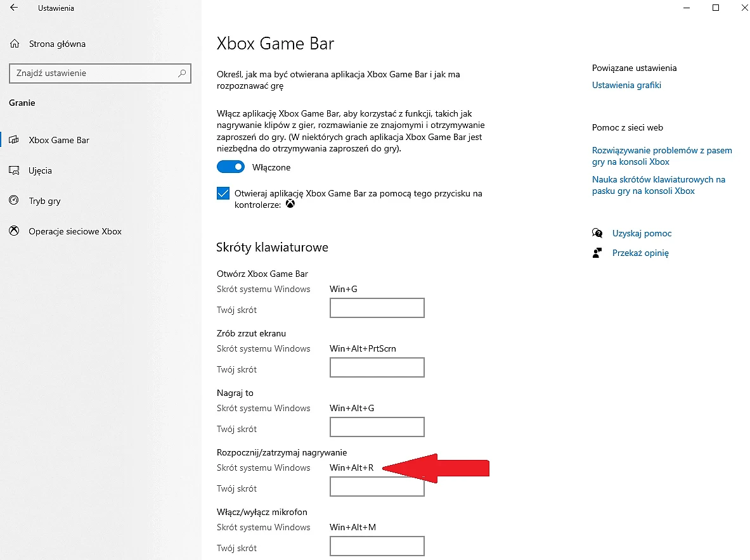Viewport: 750px width, 560px height.
Task: Click the Przekaż opinię link
Action: pos(640,253)
